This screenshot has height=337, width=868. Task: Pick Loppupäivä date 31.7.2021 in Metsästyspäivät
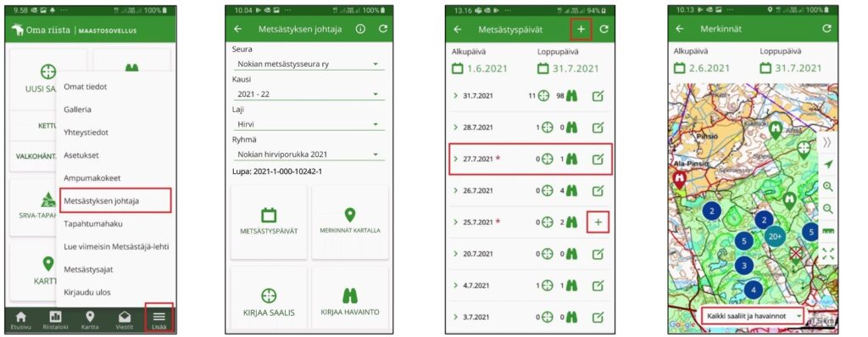(568, 69)
